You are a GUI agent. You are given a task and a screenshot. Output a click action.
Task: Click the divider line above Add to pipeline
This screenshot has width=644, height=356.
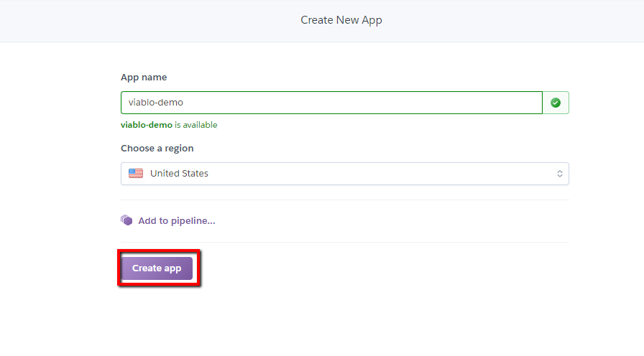click(345, 200)
